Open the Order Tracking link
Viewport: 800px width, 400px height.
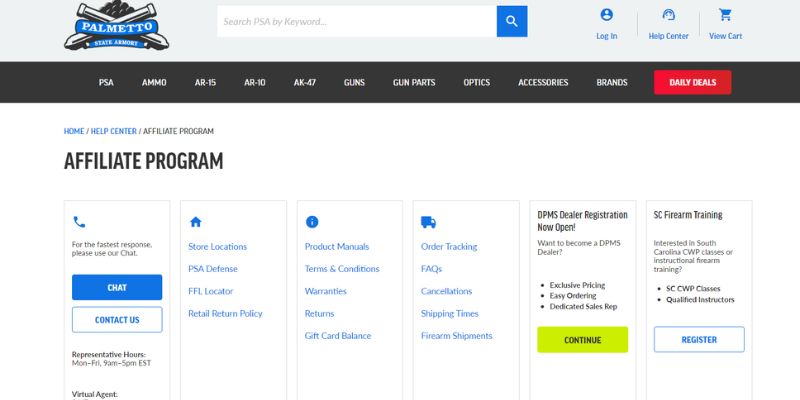pyautogui.click(x=449, y=246)
